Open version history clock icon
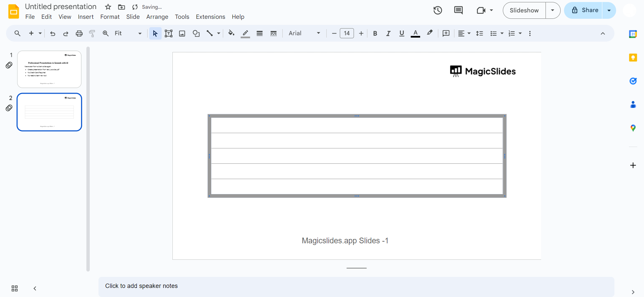644x297 pixels. coord(437,10)
